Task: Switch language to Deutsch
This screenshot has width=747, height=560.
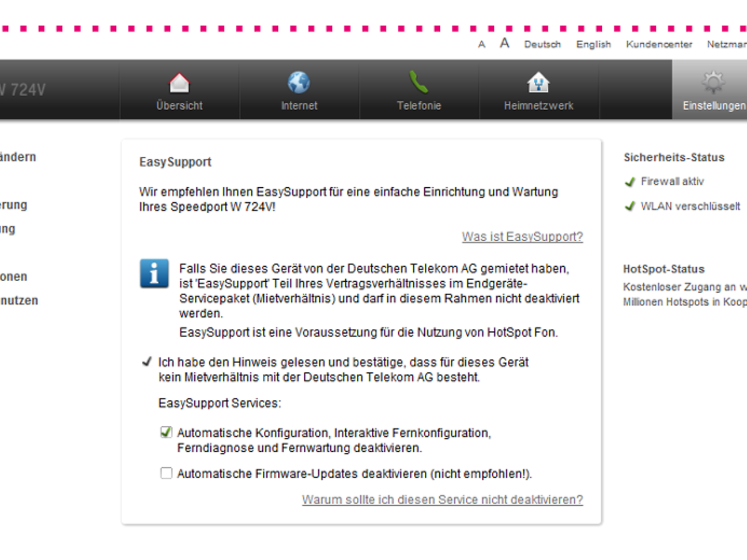Action: 542,44
